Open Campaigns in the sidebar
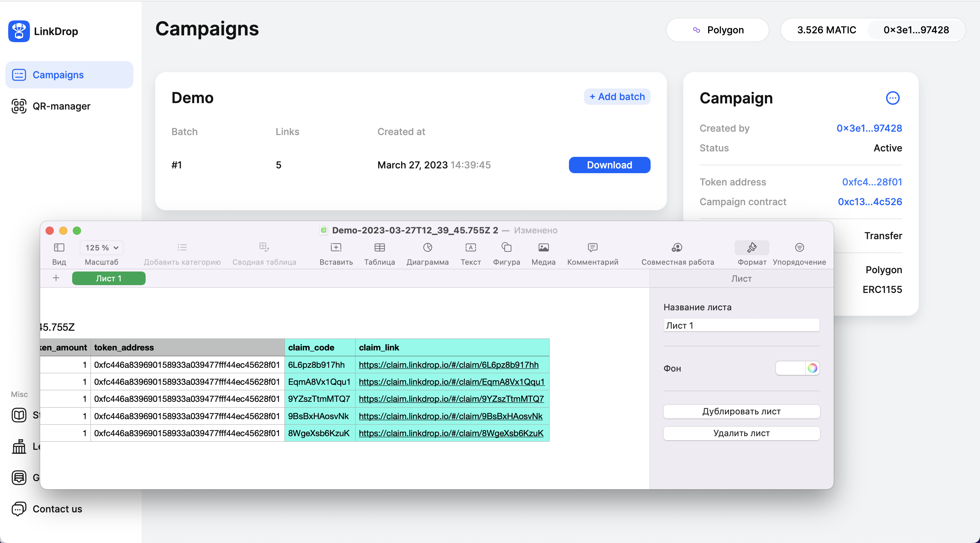980x543 pixels. click(x=69, y=75)
